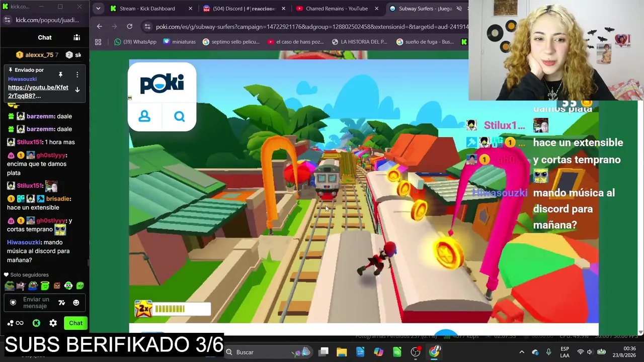Open sueño de fuga bookmark
Screen dimensions: 644x362
click(x=425, y=42)
